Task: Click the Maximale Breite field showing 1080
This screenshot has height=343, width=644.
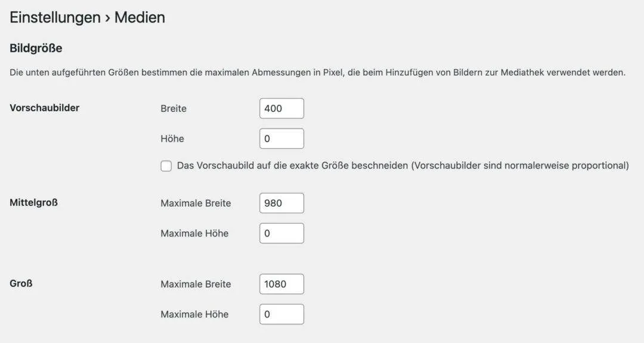Action: click(281, 284)
